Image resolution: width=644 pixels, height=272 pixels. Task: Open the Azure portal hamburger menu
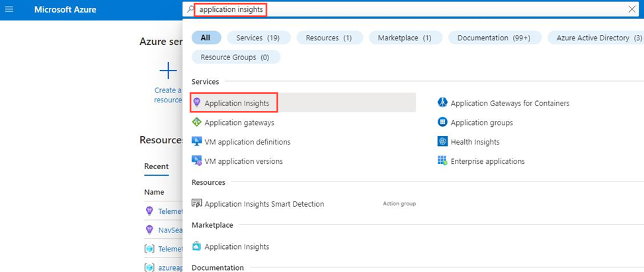click(9, 9)
